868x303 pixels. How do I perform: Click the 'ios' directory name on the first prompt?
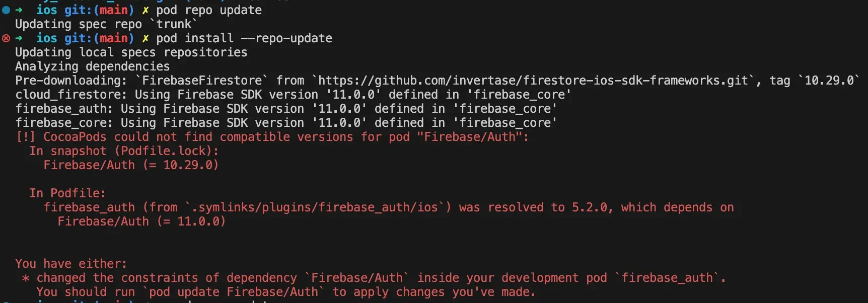(x=47, y=10)
